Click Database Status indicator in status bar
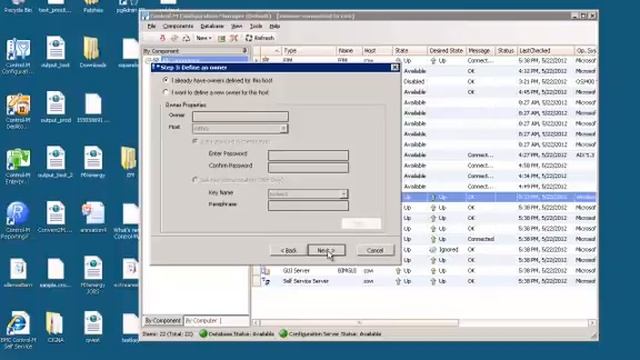Viewport: 640px width, 360px height. pos(237,334)
